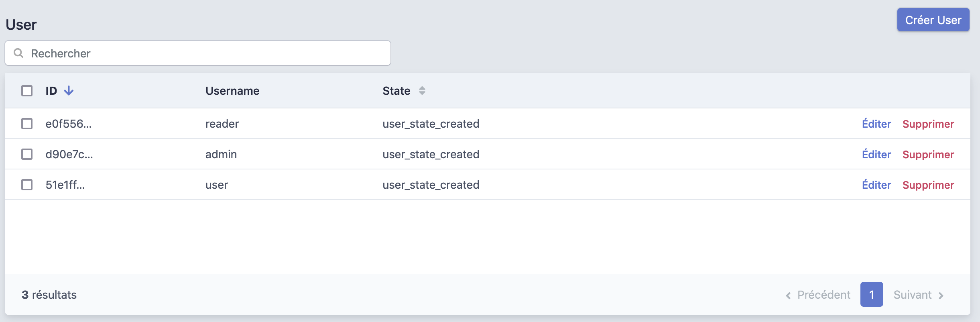Click the State column sort arrows
The width and height of the screenshot is (980, 322).
click(422, 91)
